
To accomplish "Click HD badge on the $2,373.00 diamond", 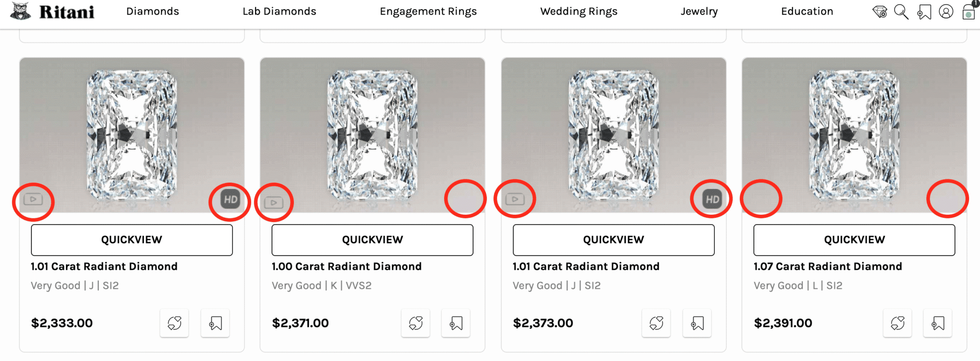I will [712, 199].
